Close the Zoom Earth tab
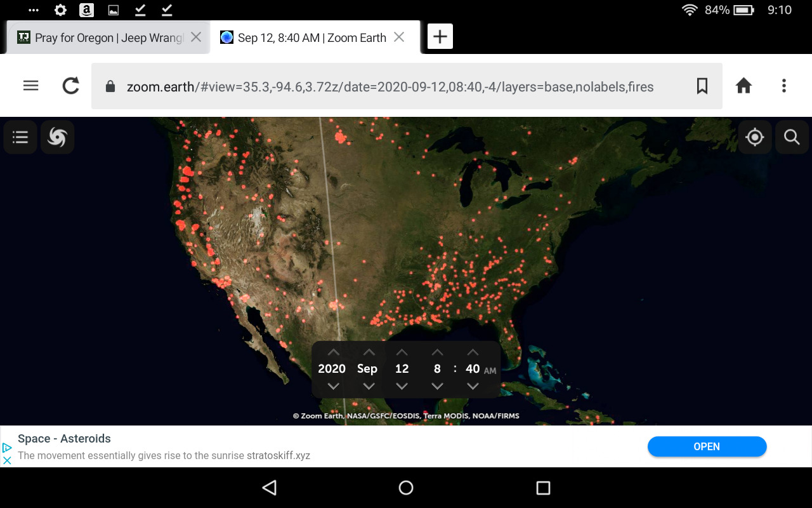 [x=399, y=37]
